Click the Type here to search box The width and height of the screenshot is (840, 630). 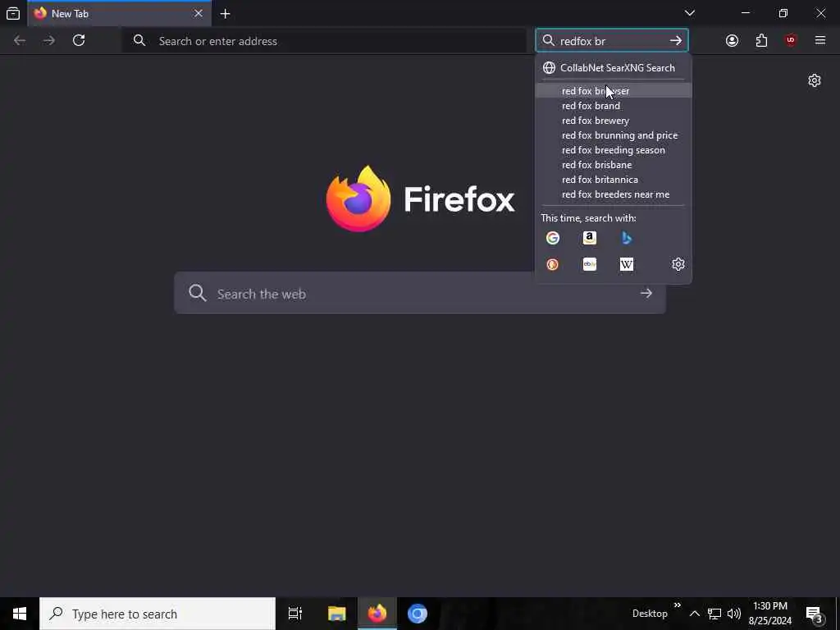click(157, 614)
